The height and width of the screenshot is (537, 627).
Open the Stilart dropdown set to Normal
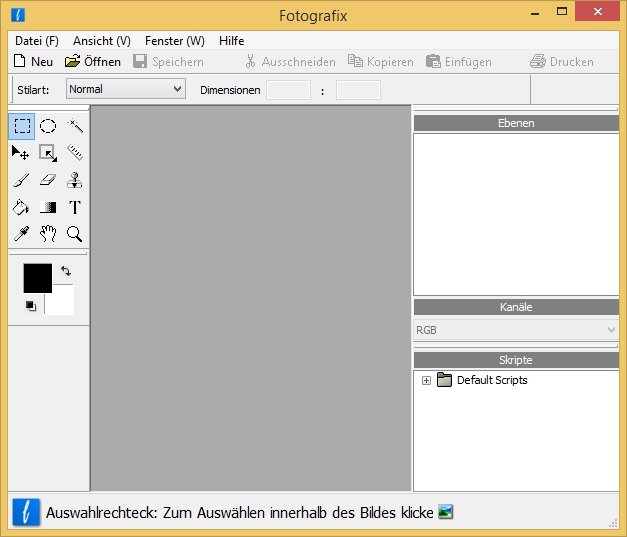[x=126, y=89]
